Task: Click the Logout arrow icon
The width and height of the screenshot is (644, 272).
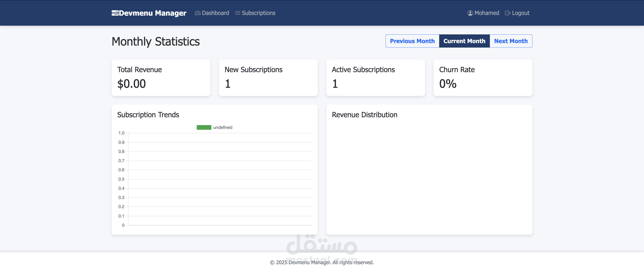Action: point(508,13)
